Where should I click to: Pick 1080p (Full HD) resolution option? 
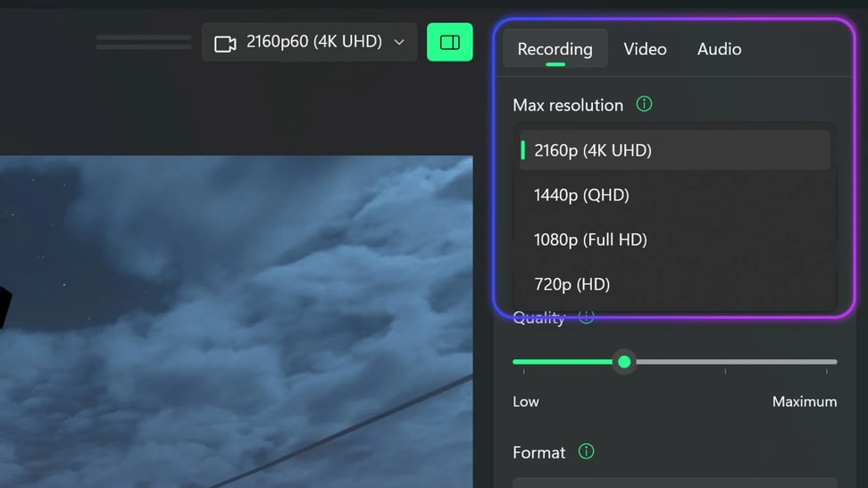[x=674, y=240]
